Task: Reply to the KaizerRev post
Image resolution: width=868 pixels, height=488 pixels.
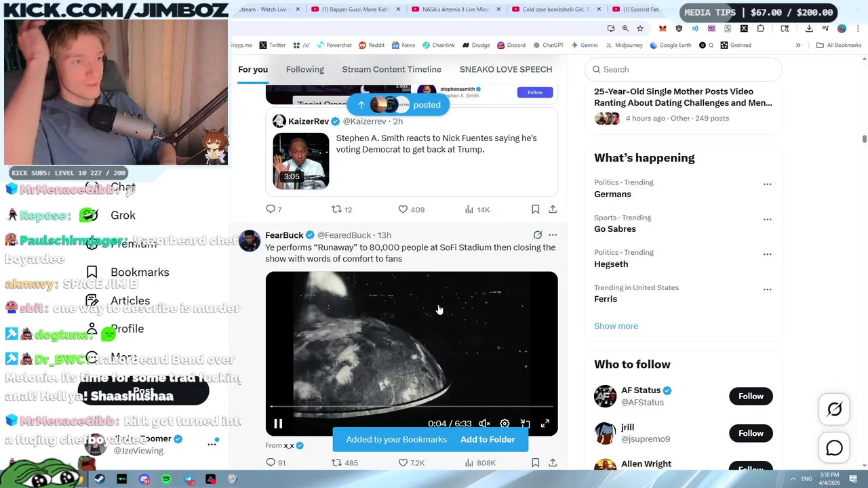Action: coord(274,209)
